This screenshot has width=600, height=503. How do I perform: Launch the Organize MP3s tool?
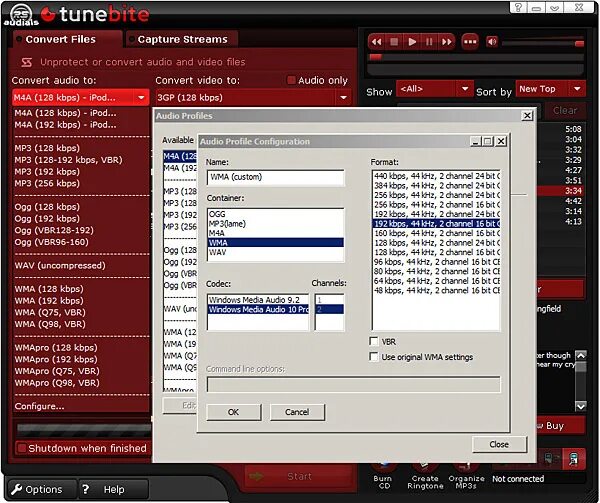[x=466, y=477]
